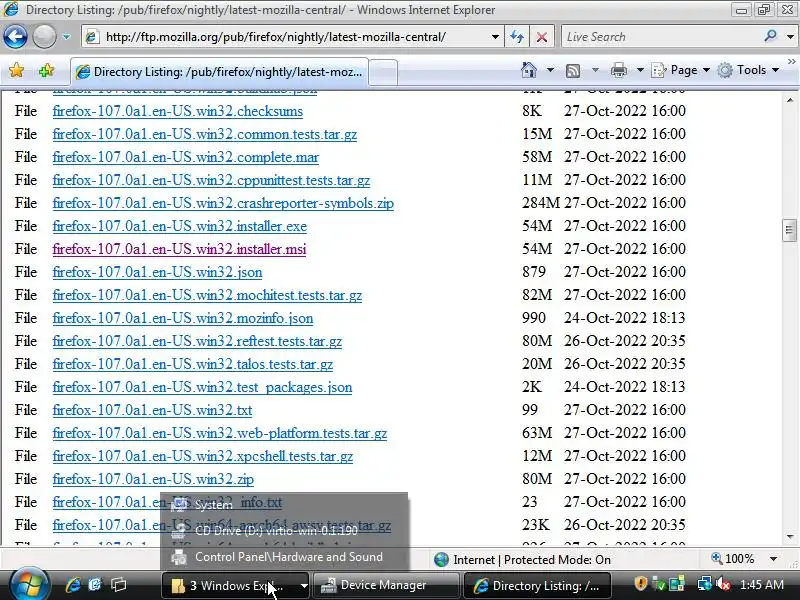Expand the Feeds dropdown arrow
Image resolution: width=800 pixels, height=600 pixels.
click(595, 70)
